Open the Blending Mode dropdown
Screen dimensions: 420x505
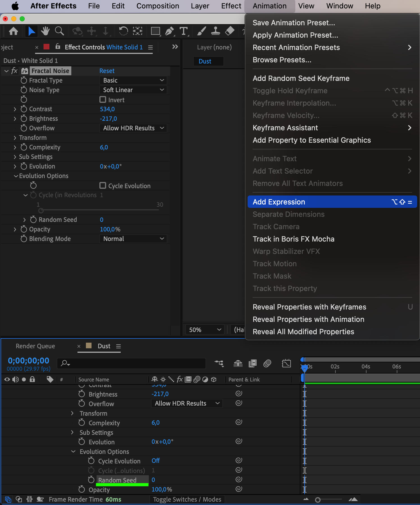pos(133,239)
